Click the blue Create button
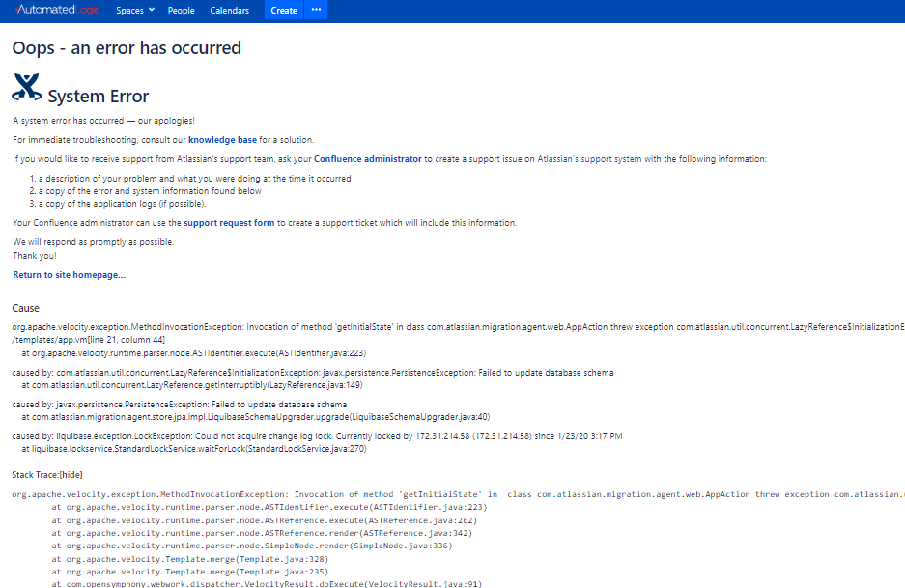The height and width of the screenshot is (588, 905). (284, 11)
